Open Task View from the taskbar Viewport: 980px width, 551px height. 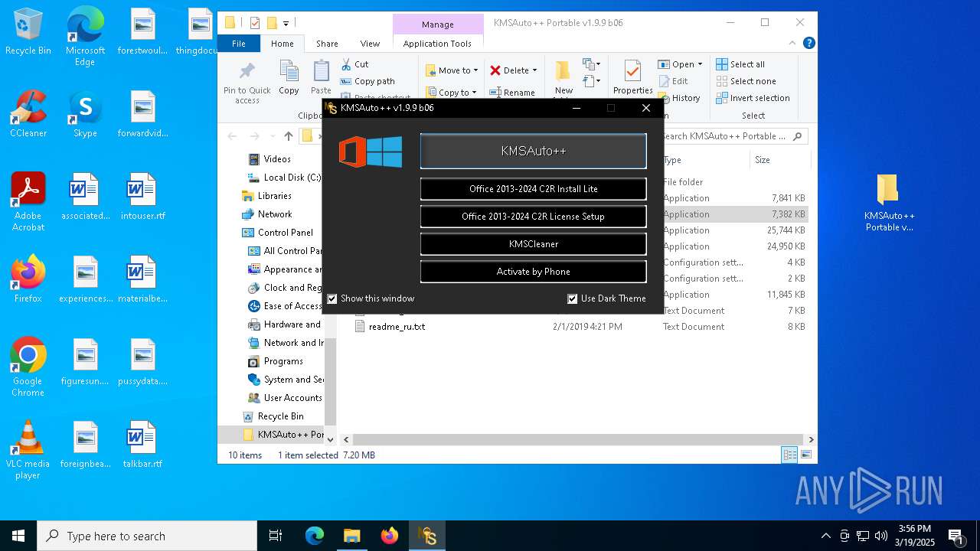(x=276, y=536)
